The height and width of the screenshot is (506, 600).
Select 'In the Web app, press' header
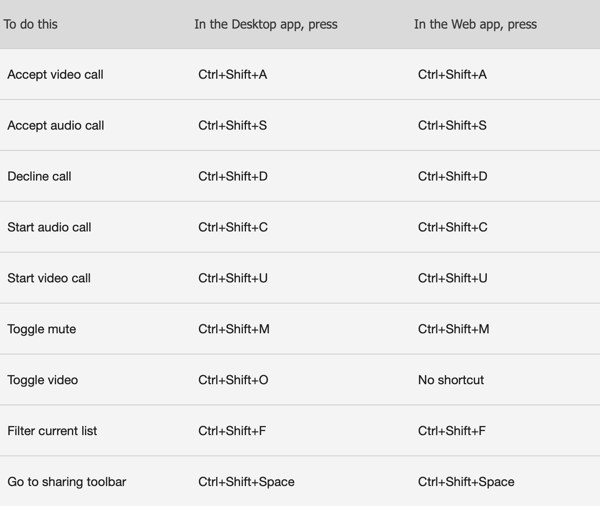click(x=475, y=24)
